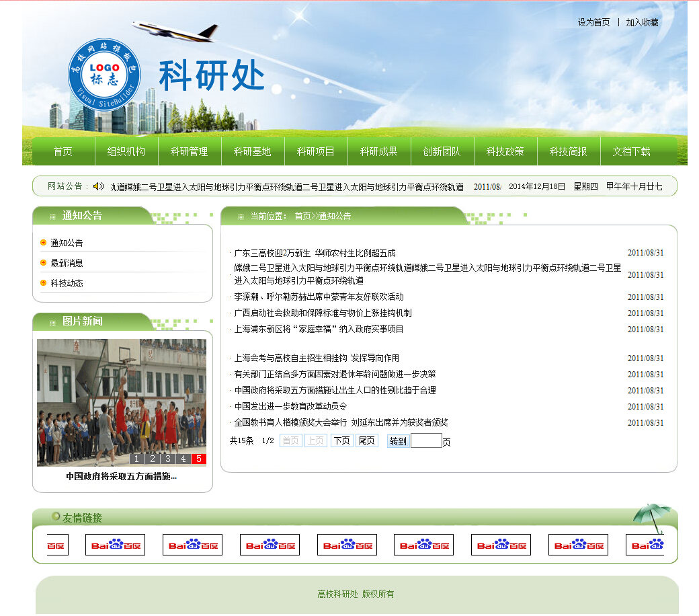
Task: Open article about 退休年龄问题
Action: point(335,374)
